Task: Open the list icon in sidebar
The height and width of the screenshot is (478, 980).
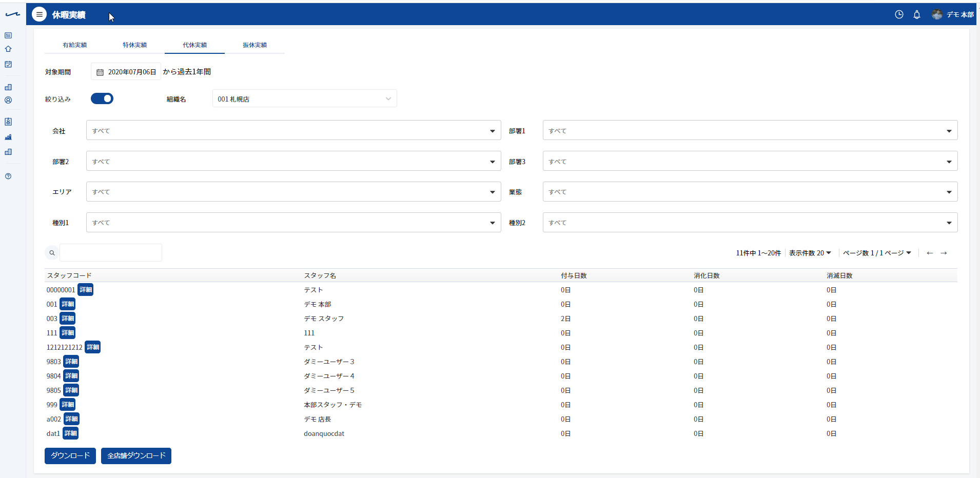Action: click(x=8, y=35)
